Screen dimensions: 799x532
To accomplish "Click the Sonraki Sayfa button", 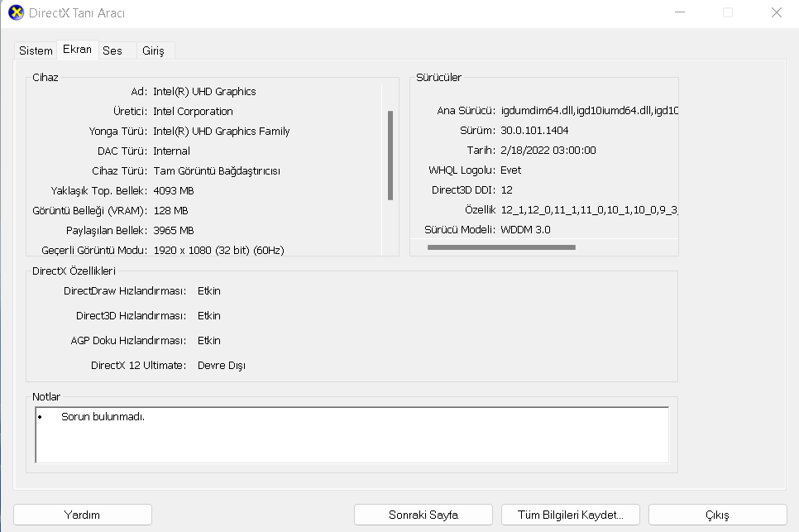I will point(423,515).
